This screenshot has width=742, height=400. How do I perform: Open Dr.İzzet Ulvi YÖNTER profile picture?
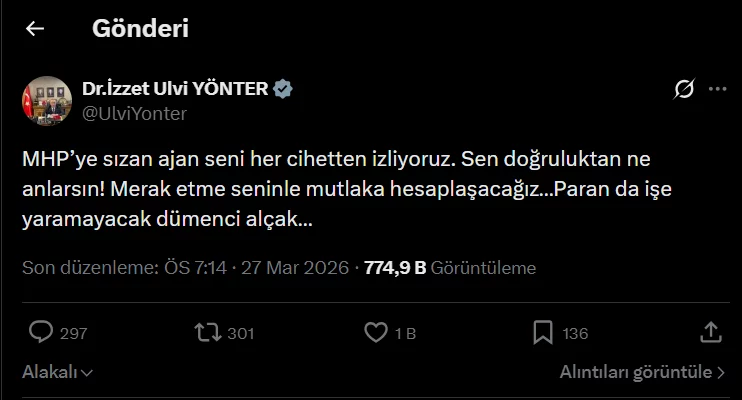click(45, 100)
